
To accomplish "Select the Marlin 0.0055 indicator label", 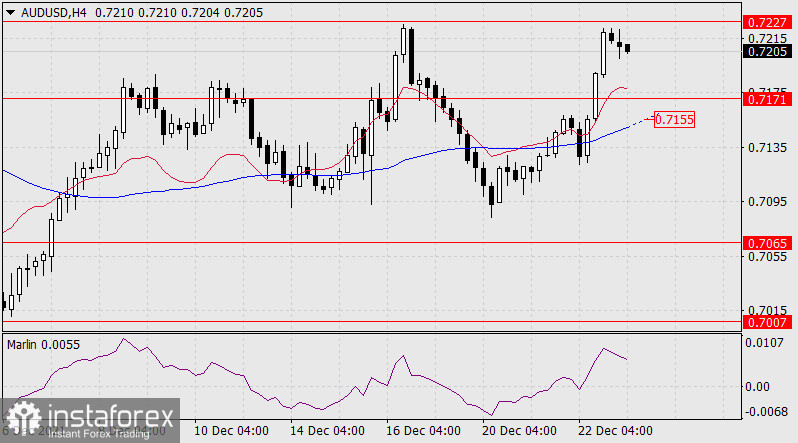I will tap(43, 345).
